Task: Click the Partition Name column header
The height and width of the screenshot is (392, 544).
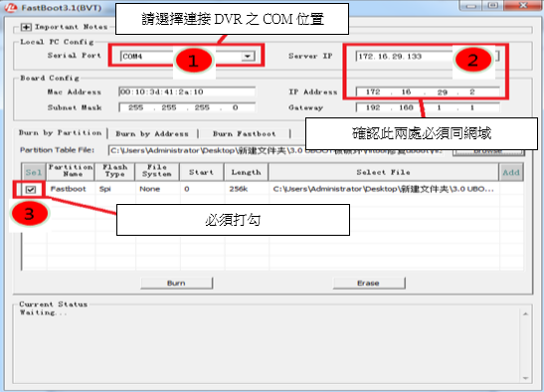Action: coord(71,172)
